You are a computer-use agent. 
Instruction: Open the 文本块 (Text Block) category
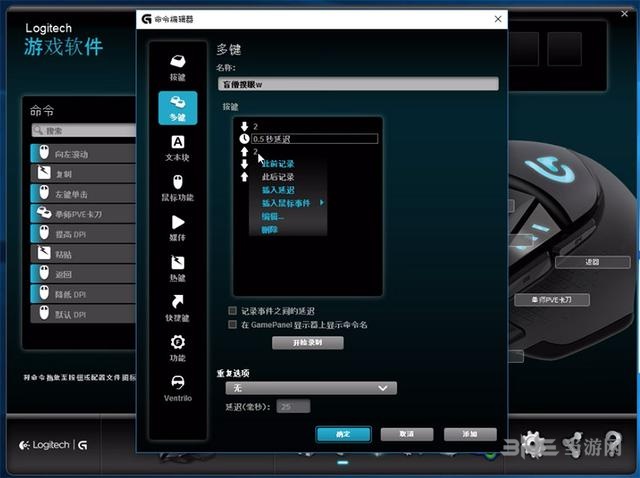178,148
